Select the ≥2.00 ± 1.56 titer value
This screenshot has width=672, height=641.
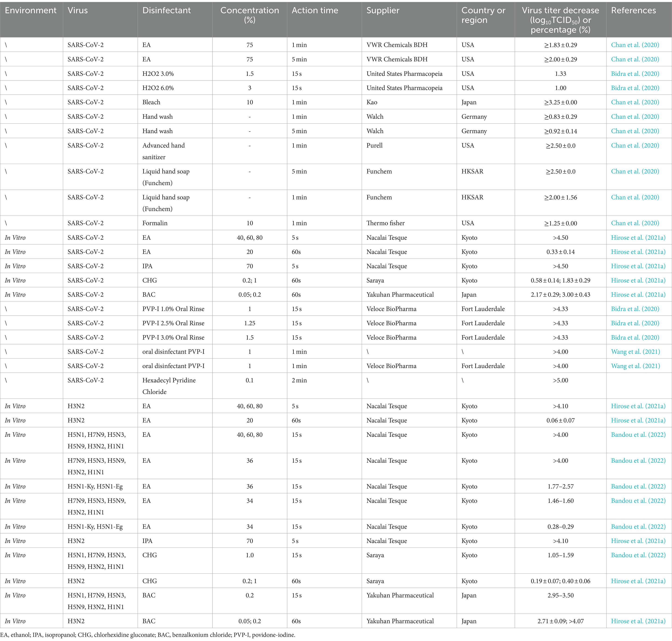tap(560, 197)
